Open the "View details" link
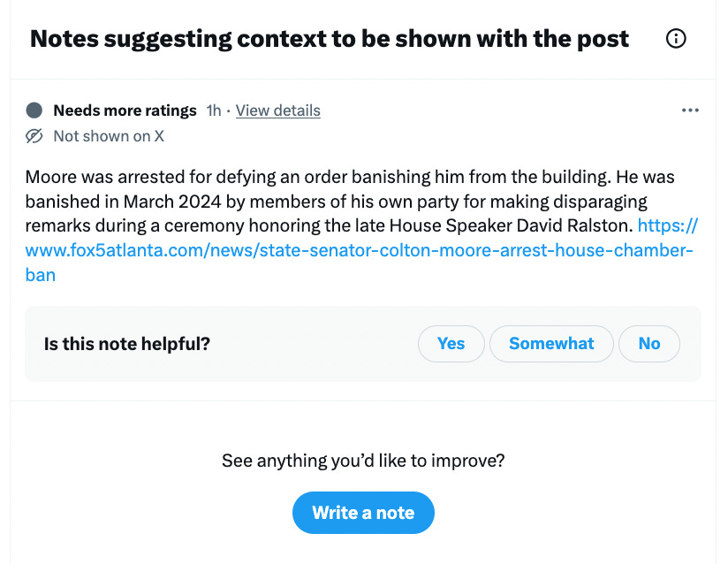The width and height of the screenshot is (728, 564). [277, 110]
